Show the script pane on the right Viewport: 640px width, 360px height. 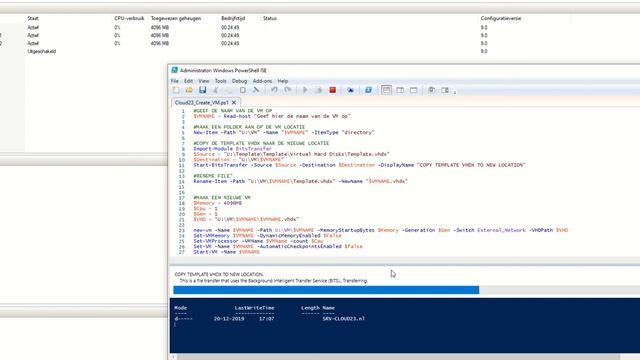tap(400, 90)
